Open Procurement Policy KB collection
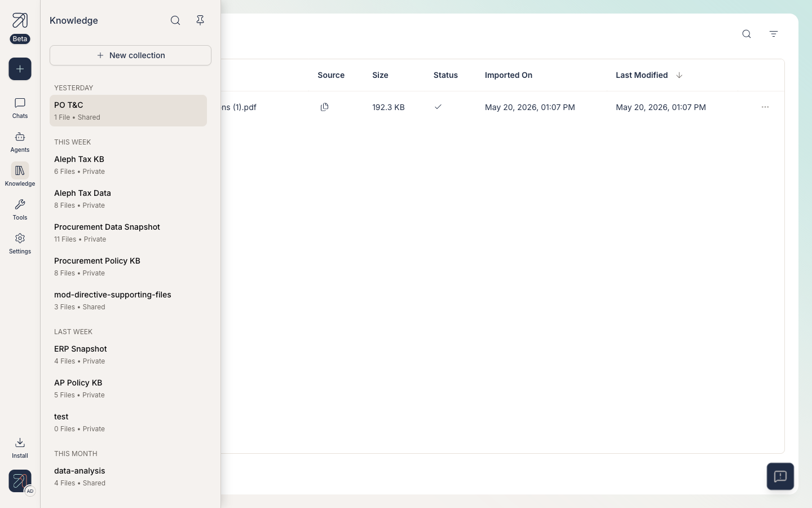 (128, 266)
